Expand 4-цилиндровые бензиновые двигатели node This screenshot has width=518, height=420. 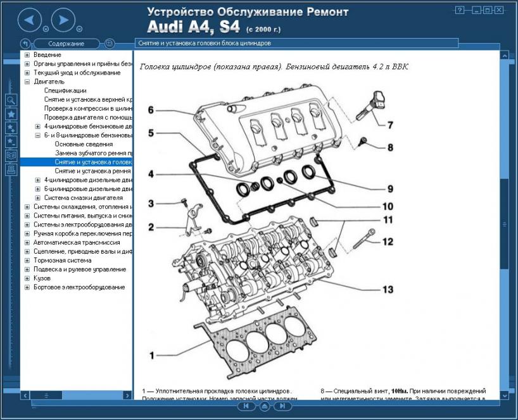[x=37, y=127]
